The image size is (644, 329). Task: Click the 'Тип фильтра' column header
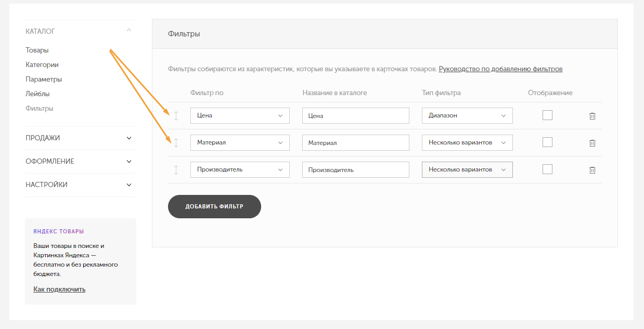coord(441,93)
